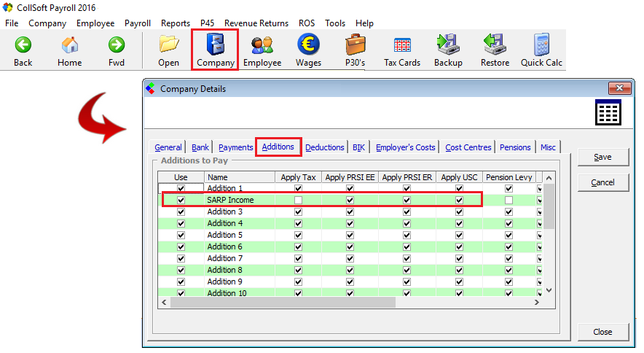Expand the Revenue Returns menu
This screenshot has height=353, width=644.
point(256,23)
